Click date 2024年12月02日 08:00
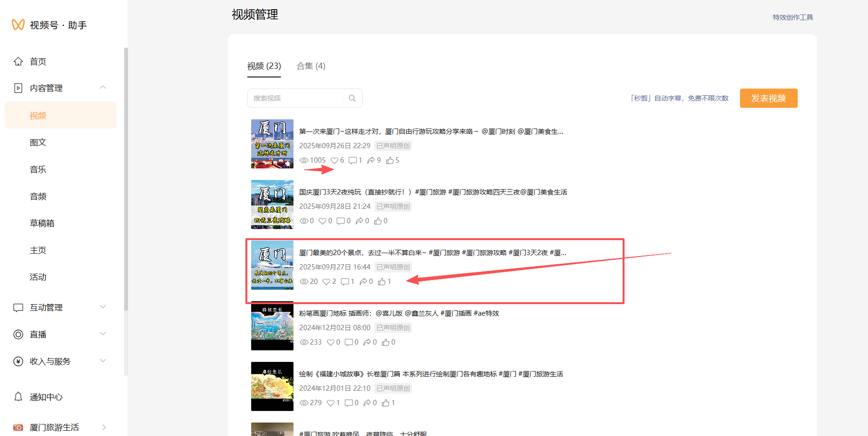 click(x=335, y=328)
